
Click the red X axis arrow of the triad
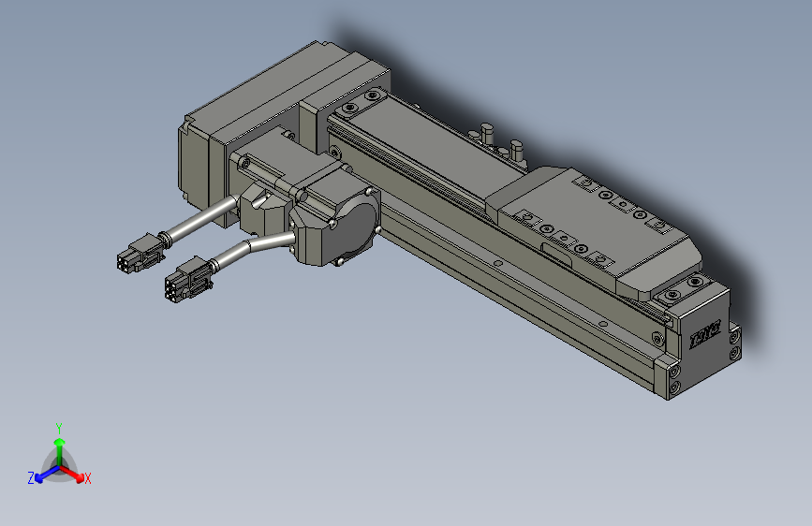[72, 474]
